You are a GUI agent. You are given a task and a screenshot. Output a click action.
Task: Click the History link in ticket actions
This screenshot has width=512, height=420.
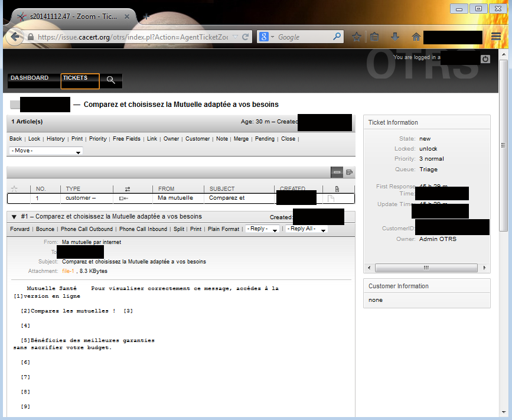tap(56, 139)
